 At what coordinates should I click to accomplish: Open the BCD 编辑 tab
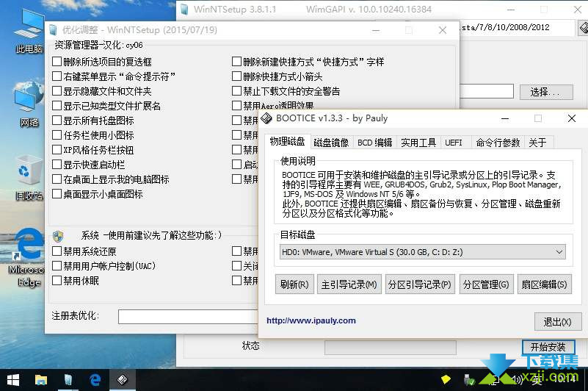(374, 143)
